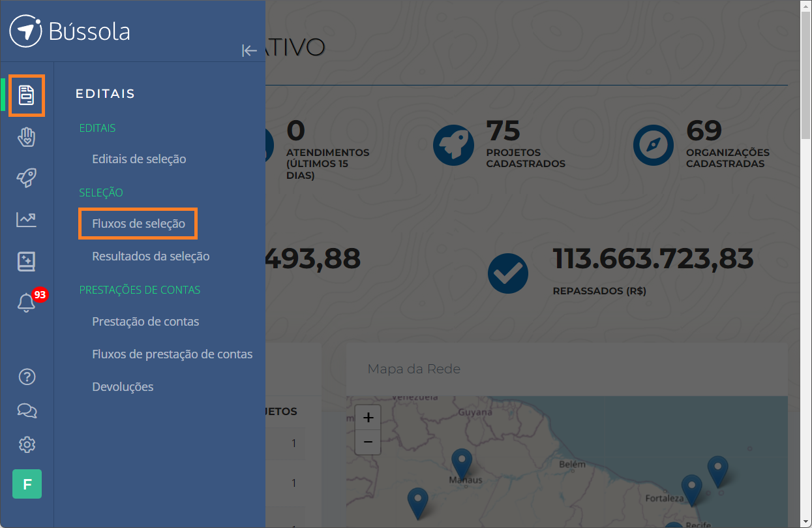Open the book with sparkle sidebar icon
812x528 pixels.
[27, 261]
